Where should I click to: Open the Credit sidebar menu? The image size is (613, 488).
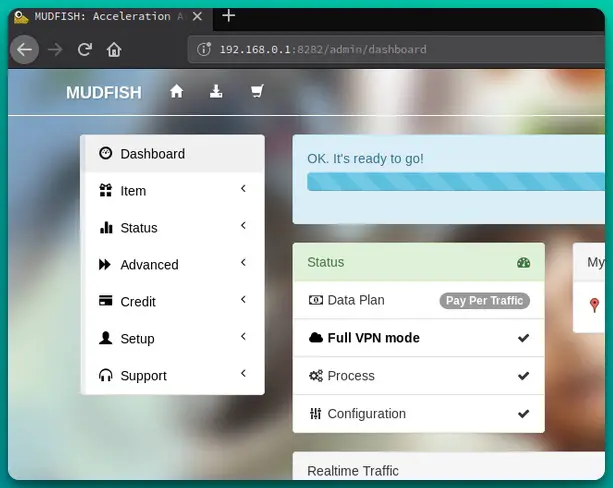[x=172, y=301]
